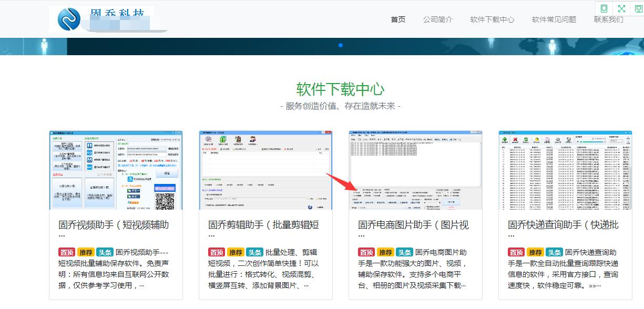
Task: Select 软件下载中心 in the top navigation
Action: [492, 19]
